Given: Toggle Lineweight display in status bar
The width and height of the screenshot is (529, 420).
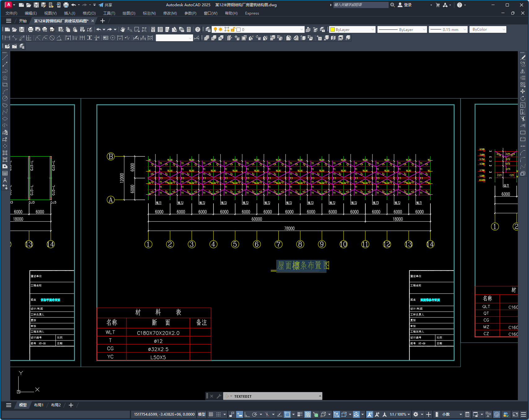Looking at the screenshot, I should [x=300, y=414].
